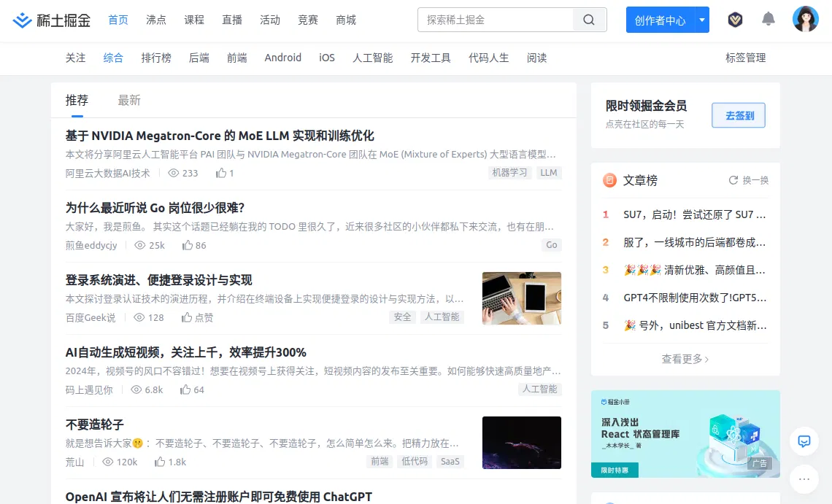Open the laptop thumbnail of login article
Image resolution: width=832 pixels, height=504 pixels.
[521, 298]
